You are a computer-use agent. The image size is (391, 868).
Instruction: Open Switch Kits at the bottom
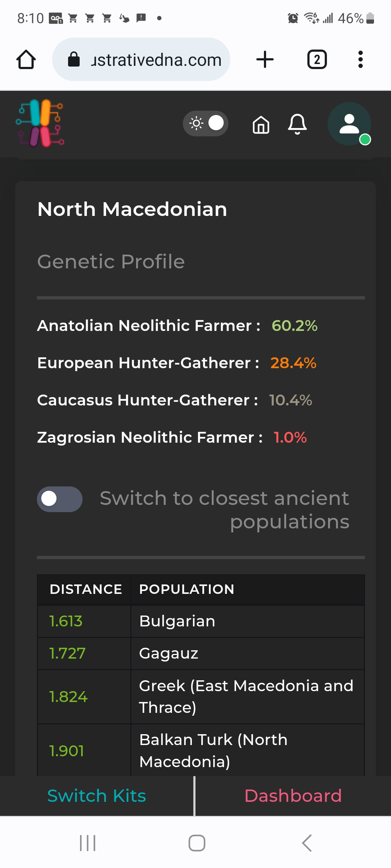(97, 796)
